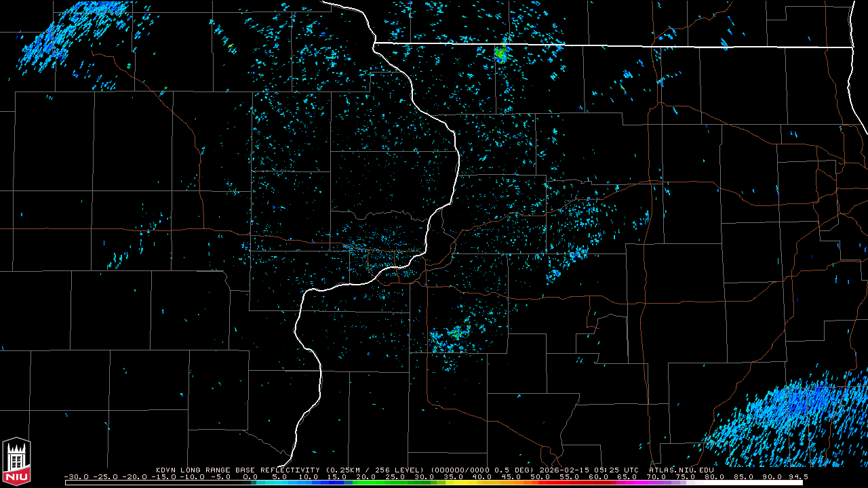Click the 0.0 scale label
Image resolution: width=868 pixels, height=488 pixels.
pos(250,477)
